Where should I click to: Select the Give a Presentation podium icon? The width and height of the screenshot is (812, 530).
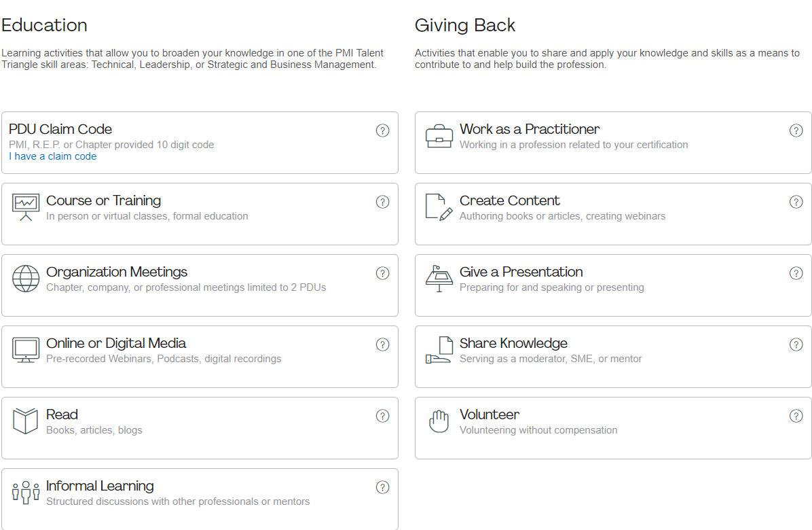(439, 279)
